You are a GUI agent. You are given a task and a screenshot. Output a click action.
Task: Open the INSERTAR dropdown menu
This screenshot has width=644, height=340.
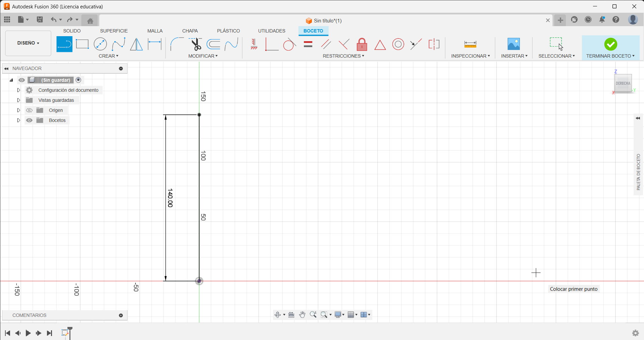(514, 56)
